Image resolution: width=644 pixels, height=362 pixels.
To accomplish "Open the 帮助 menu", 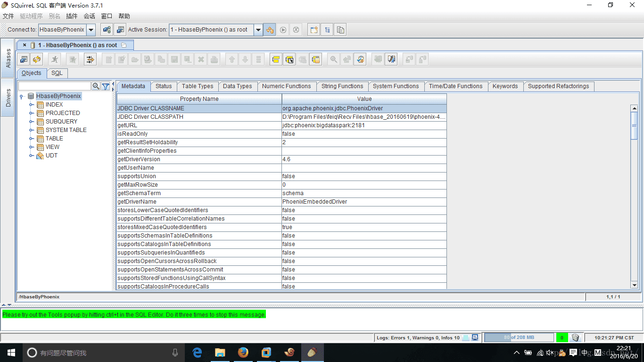I will 124,16.
